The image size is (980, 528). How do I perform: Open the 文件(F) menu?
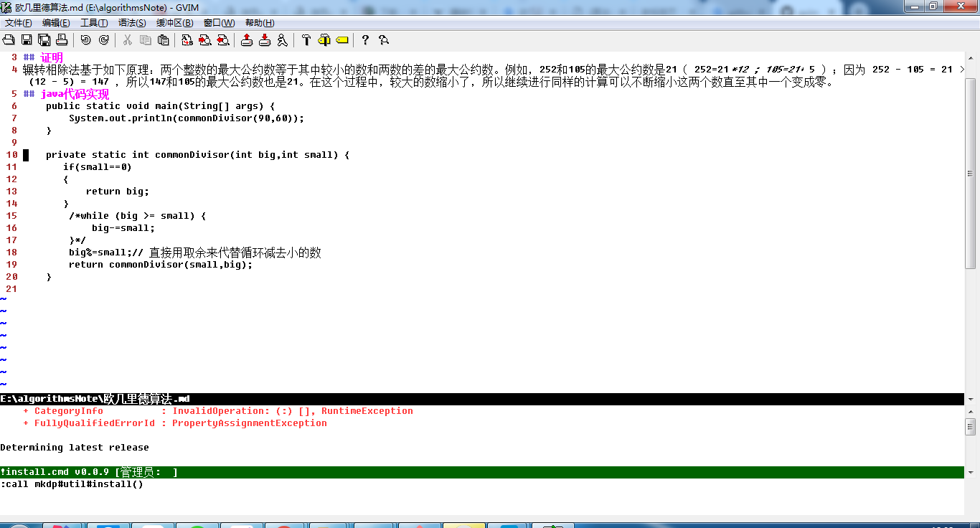point(17,22)
